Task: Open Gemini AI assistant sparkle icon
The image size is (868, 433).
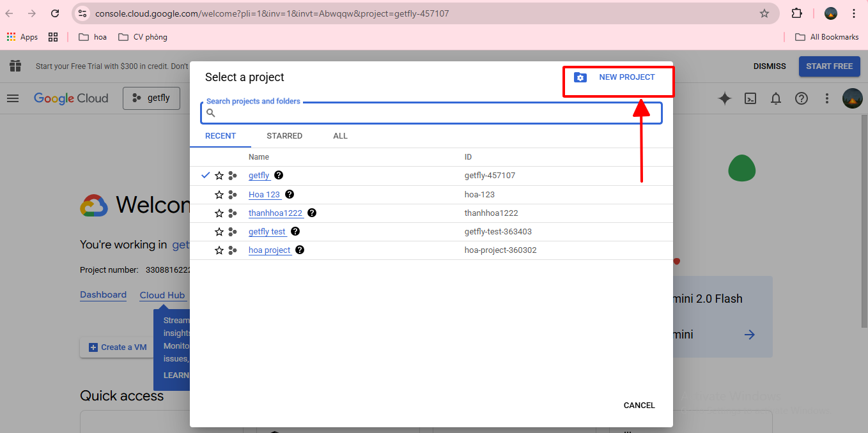Action: tap(724, 98)
